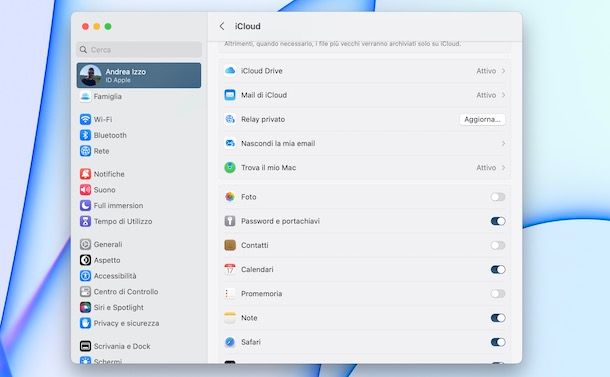Click the Mail di iCloud envelope icon

point(230,95)
